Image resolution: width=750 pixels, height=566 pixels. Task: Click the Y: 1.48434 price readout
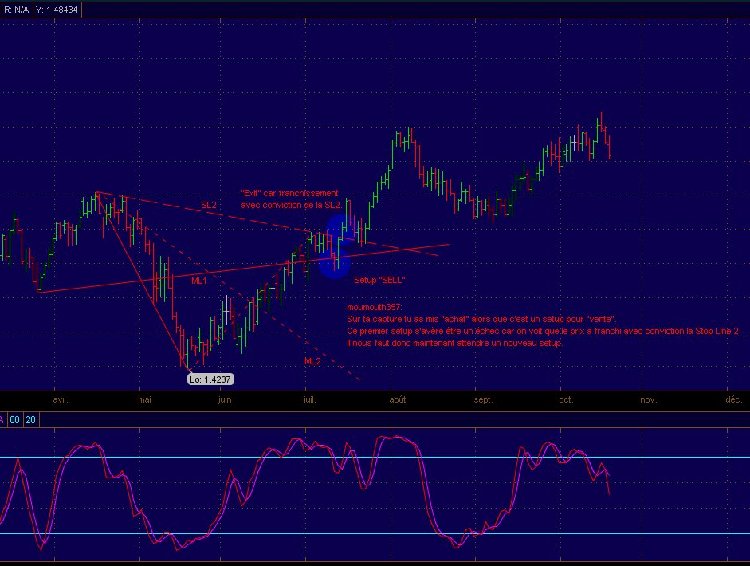56,10
